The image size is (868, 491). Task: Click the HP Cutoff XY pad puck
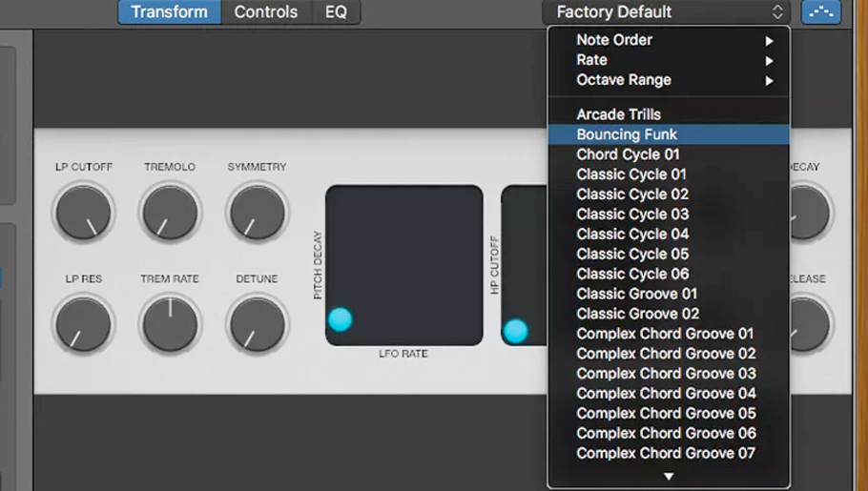click(x=515, y=331)
